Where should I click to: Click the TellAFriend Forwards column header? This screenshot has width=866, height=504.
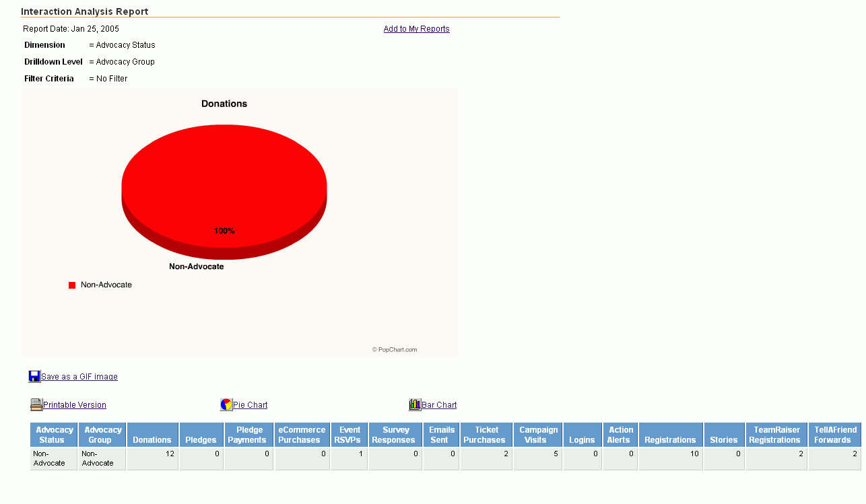point(835,435)
